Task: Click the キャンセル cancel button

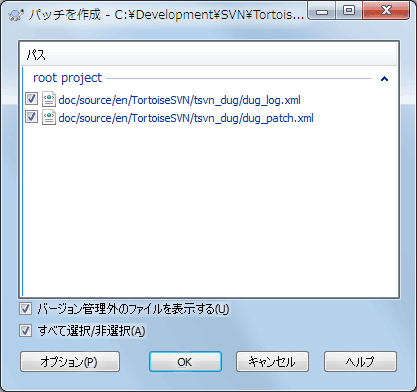Action: click(x=272, y=362)
